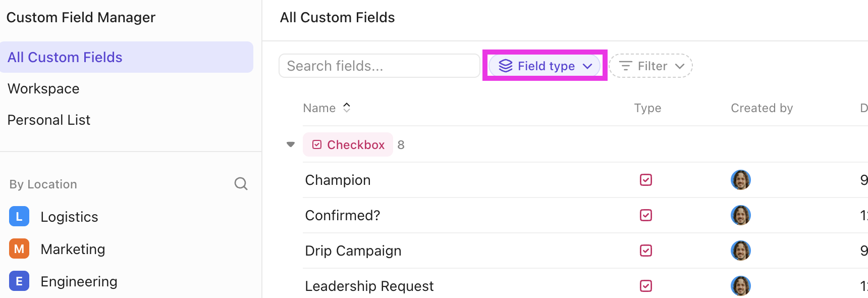This screenshot has width=868, height=298.
Task: Switch to the Workspace section
Action: click(43, 88)
